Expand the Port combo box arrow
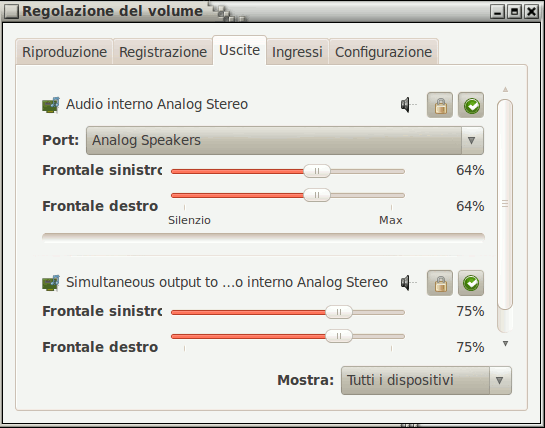545x428 pixels. [x=472, y=140]
